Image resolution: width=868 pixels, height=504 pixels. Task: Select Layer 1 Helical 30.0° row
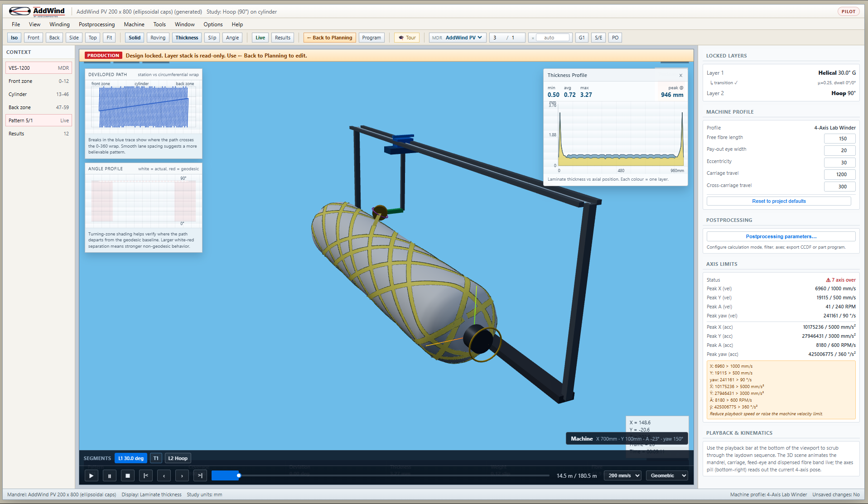coord(781,72)
